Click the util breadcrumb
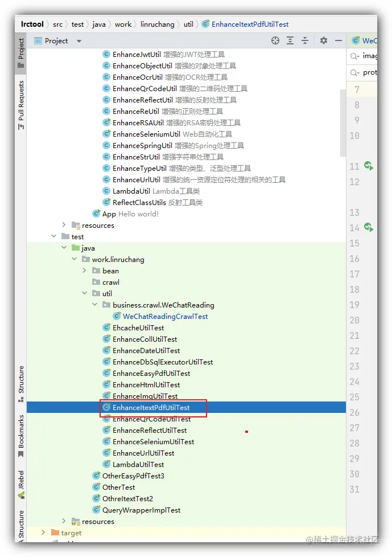The image size is (392, 557). [188, 24]
